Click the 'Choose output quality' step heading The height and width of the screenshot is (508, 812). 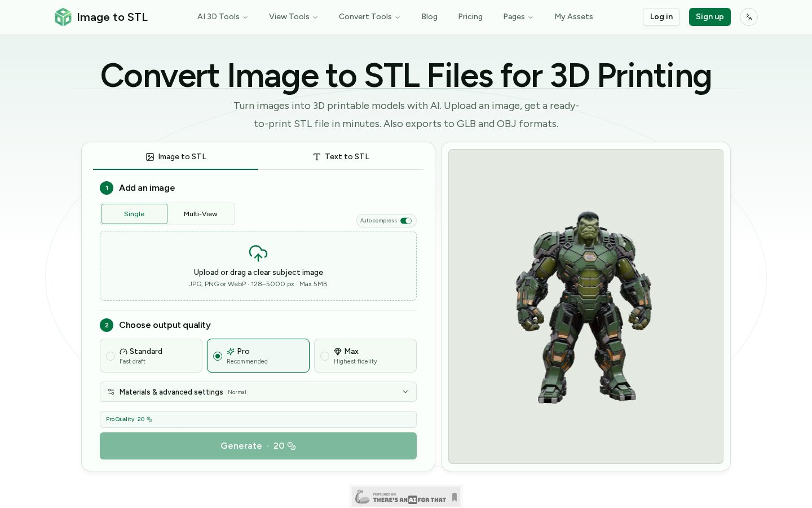coord(165,325)
